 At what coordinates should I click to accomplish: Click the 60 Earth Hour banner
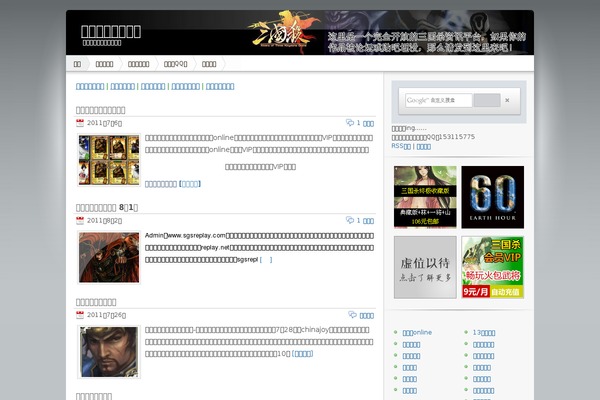pos(492,197)
